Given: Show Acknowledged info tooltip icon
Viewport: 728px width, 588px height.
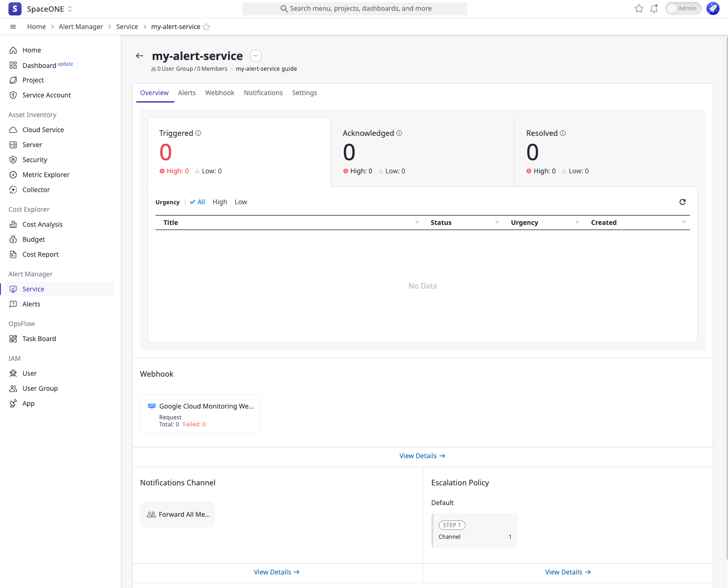Looking at the screenshot, I should pos(399,133).
